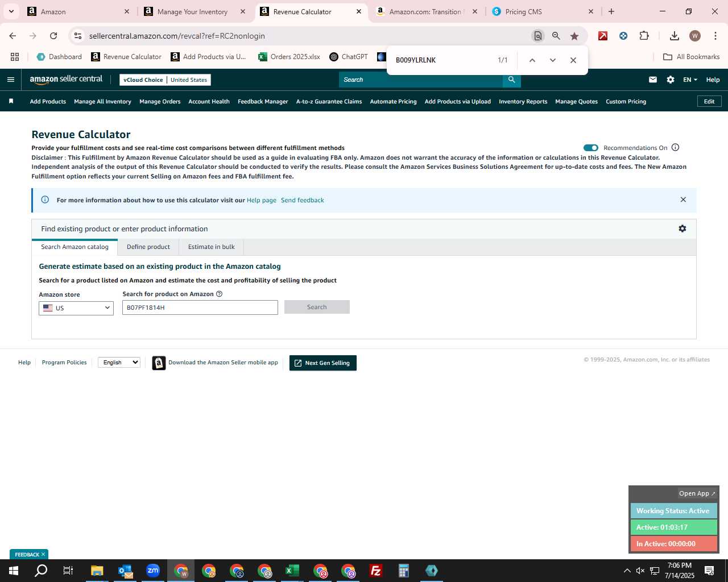Open Zoom app from taskbar
Screen dimensions: 728x582
tap(153, 571)
